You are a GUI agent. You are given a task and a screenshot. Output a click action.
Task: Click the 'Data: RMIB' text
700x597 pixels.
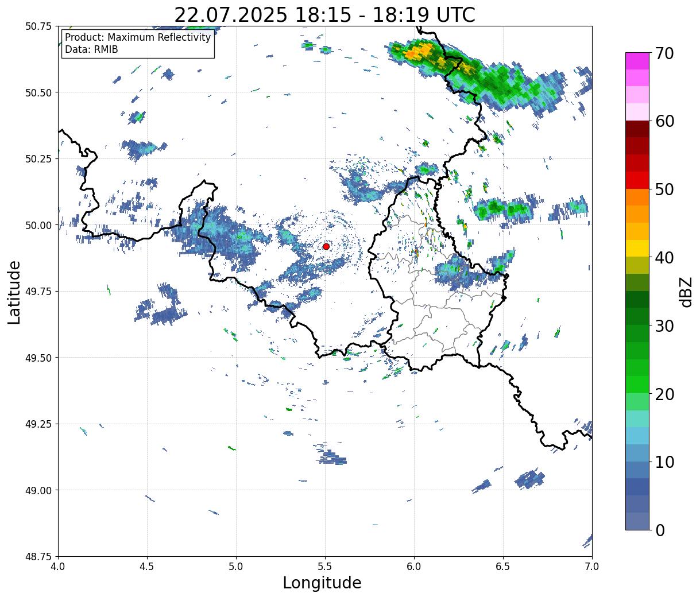click(91, 50)
